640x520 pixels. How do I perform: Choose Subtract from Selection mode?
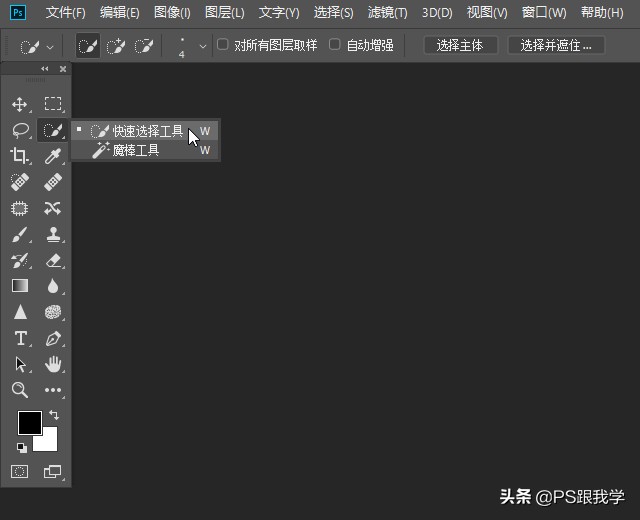click(144, 46)
